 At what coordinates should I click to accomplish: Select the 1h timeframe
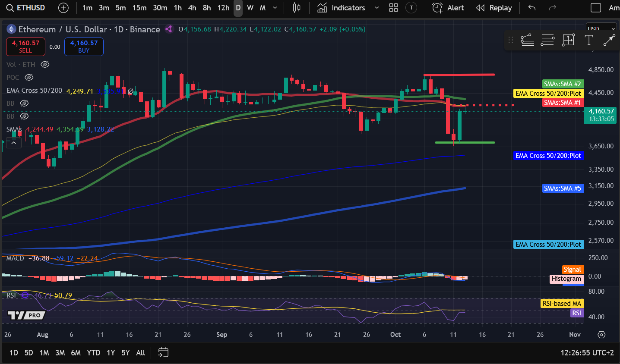[178, 8]
